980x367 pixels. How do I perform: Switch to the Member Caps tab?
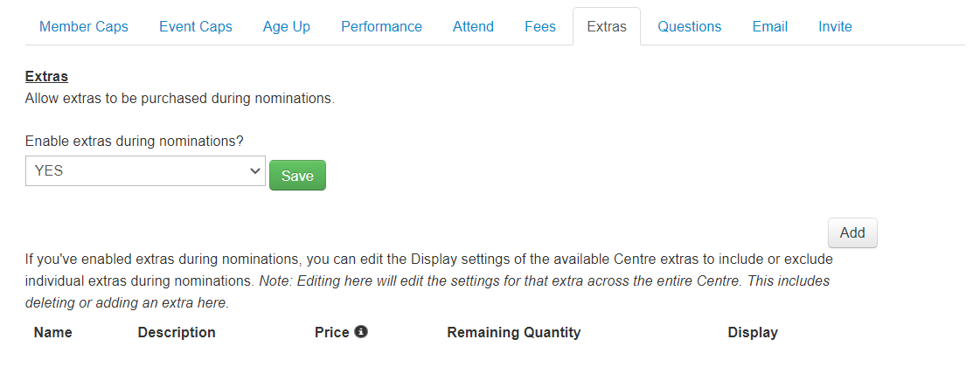pyautogui.click(x=84, y=26)
